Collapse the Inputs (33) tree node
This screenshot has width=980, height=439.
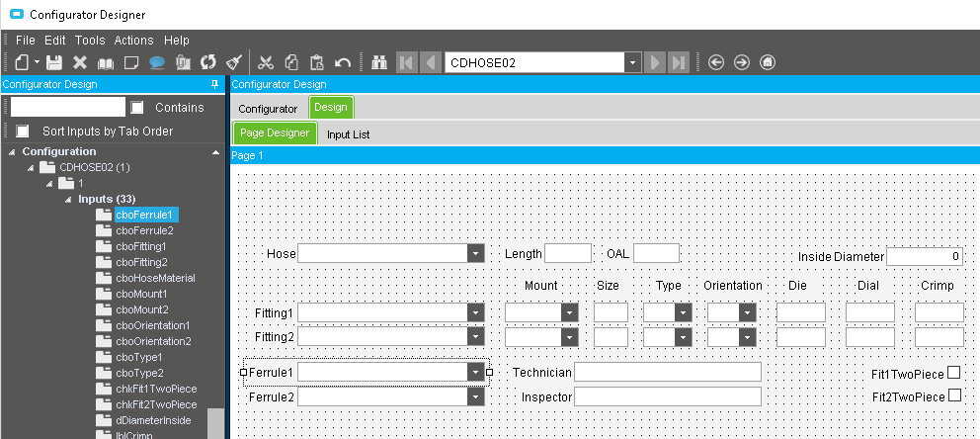(x=68, y=200)
